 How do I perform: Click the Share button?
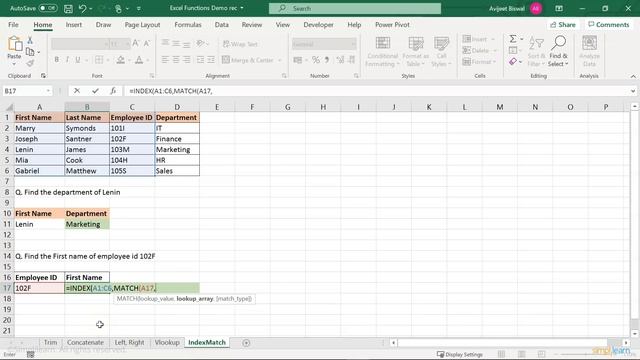(562, 25)
